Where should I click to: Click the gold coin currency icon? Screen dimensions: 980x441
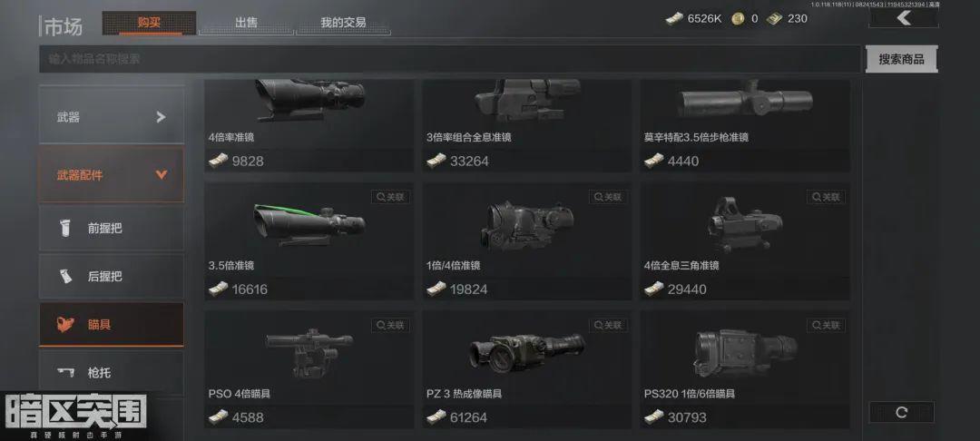[x=738, y=19]
